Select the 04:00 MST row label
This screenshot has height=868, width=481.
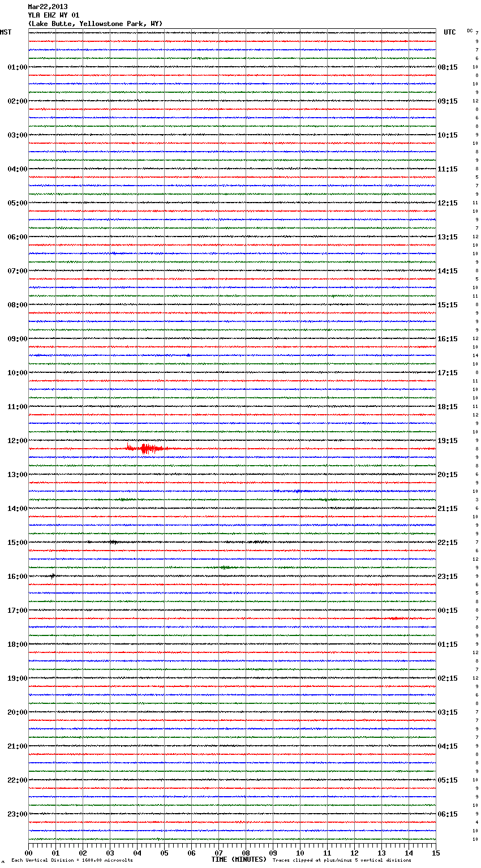(x=18, y=169)
